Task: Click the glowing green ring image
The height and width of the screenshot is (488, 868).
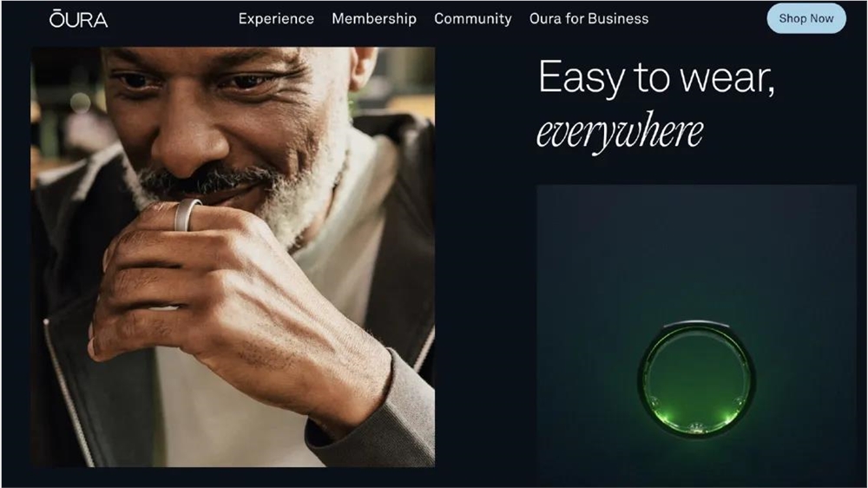Action: point(696,379)
